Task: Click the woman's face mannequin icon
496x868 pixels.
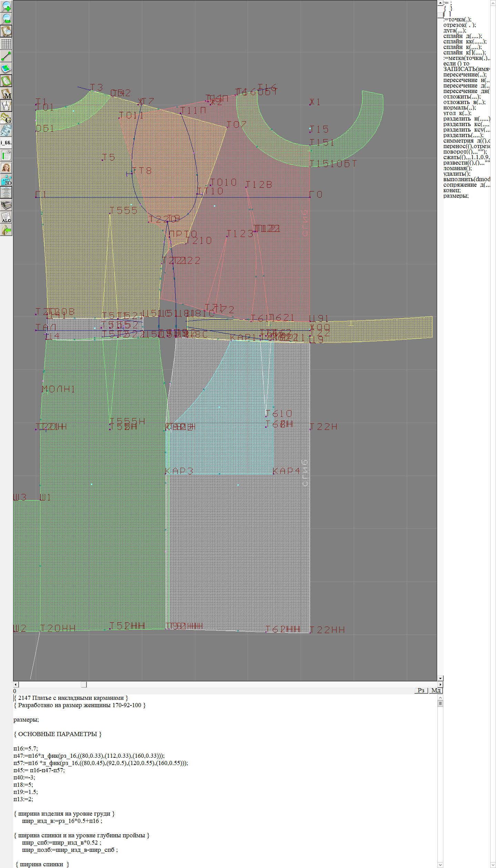Action: coord(6,168)
